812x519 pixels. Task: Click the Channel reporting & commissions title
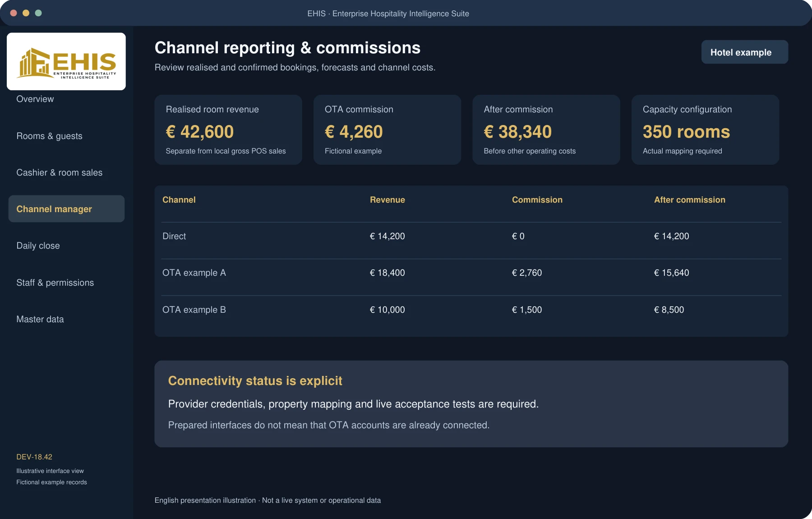(287, 48)
